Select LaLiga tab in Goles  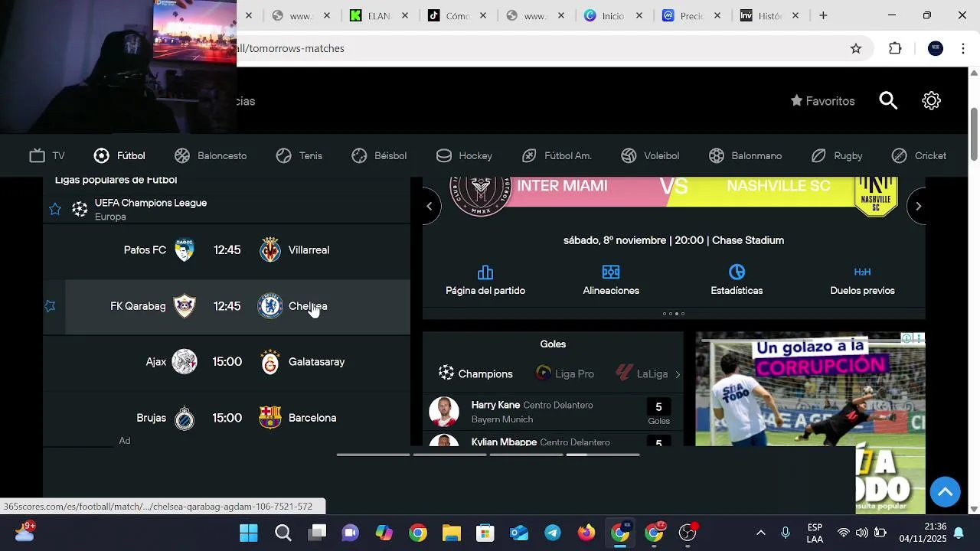[642, 373]
